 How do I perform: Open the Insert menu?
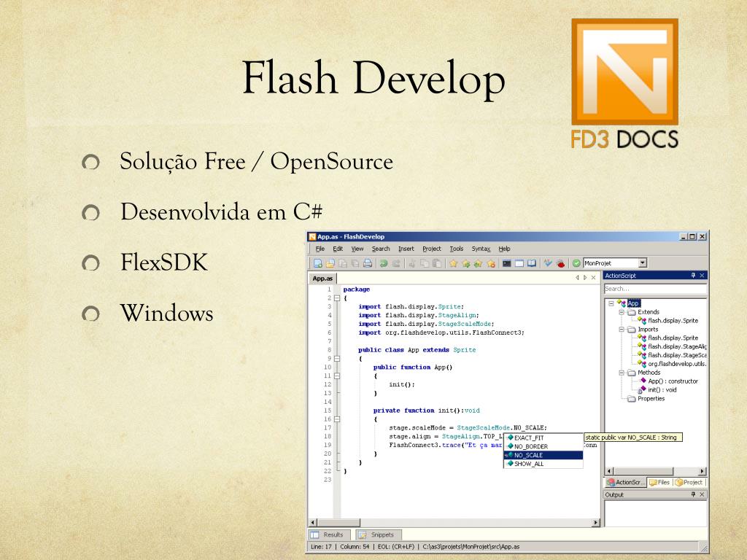pos(406,249)
